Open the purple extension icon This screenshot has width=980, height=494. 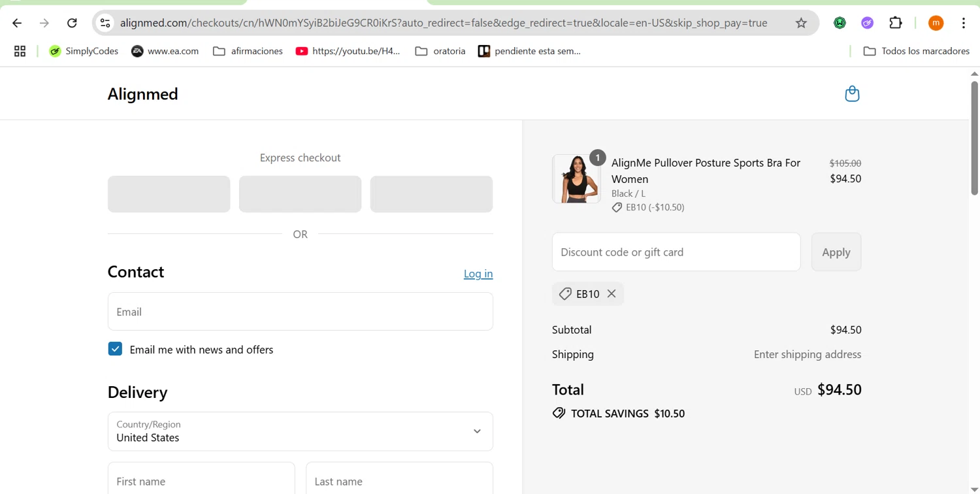[x=867, y=23]
